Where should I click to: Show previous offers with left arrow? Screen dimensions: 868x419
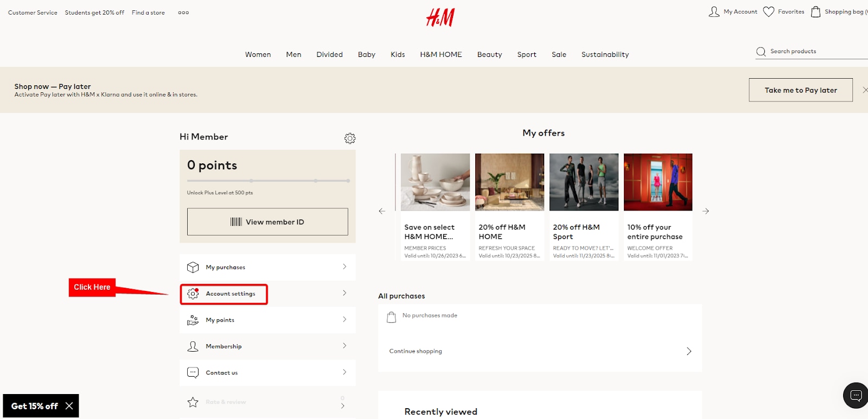(382, 211)
